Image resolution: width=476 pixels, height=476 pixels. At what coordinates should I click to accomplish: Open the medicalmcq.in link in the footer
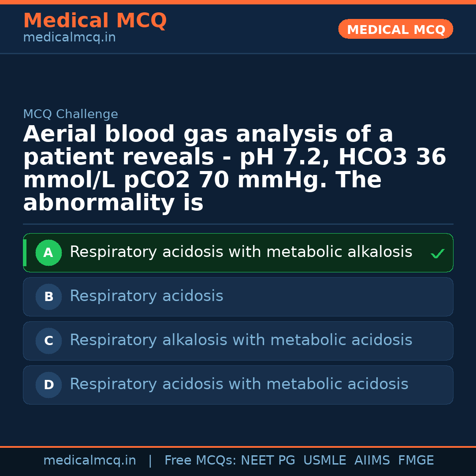[89, 461]
